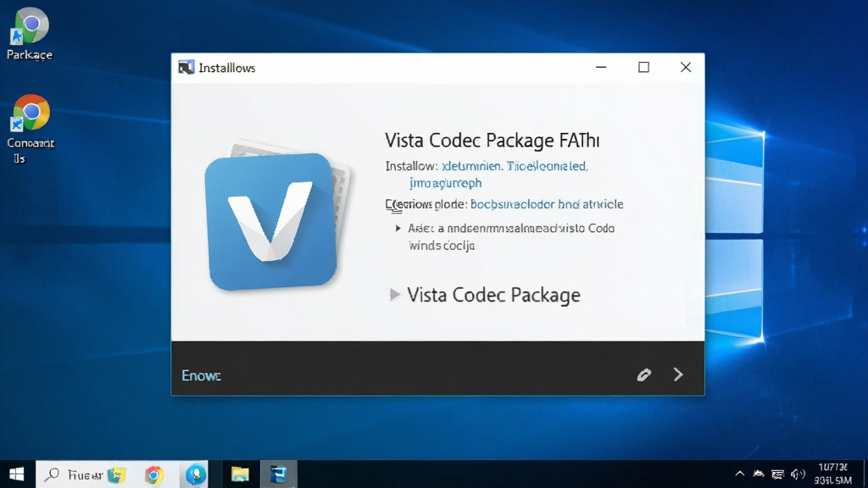Expand the small triangle bullet item
This screenshot has height=488, width=868.
coord(398,228)
